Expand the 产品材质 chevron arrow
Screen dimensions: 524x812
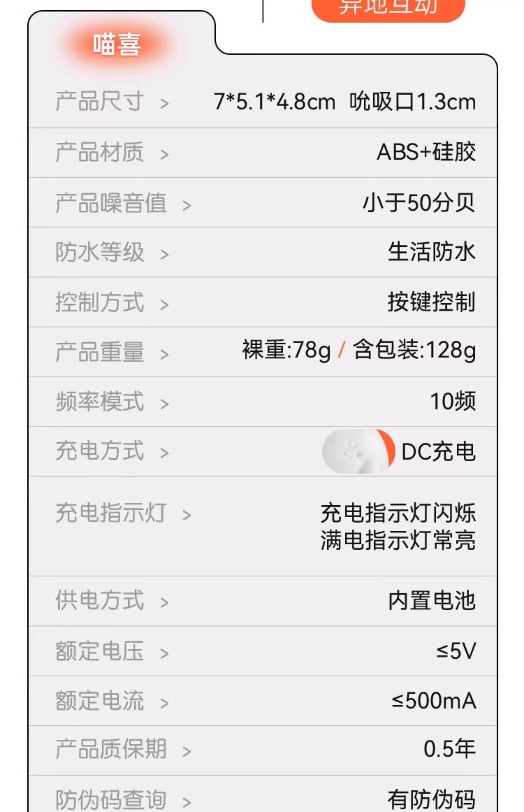(164, 155)
